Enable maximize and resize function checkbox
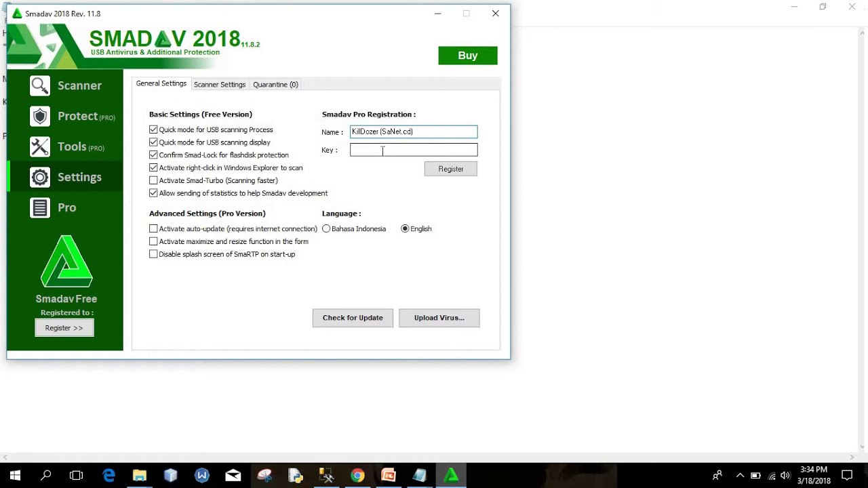868x488 pixels. (x=153, y=241)
